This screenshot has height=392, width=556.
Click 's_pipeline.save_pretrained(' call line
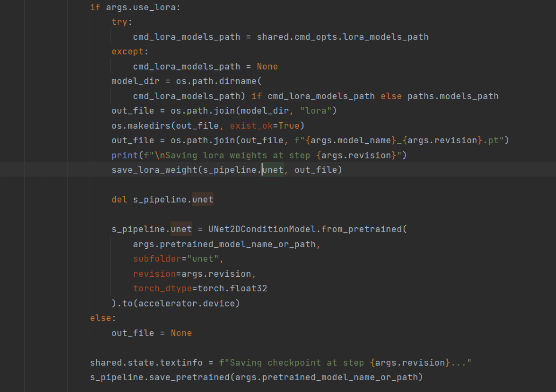256,377
